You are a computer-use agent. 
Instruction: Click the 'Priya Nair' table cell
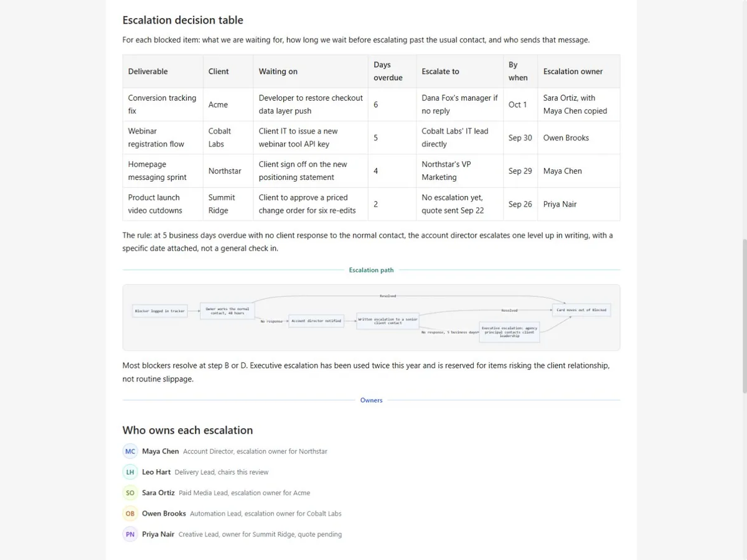tap(579, 204)
